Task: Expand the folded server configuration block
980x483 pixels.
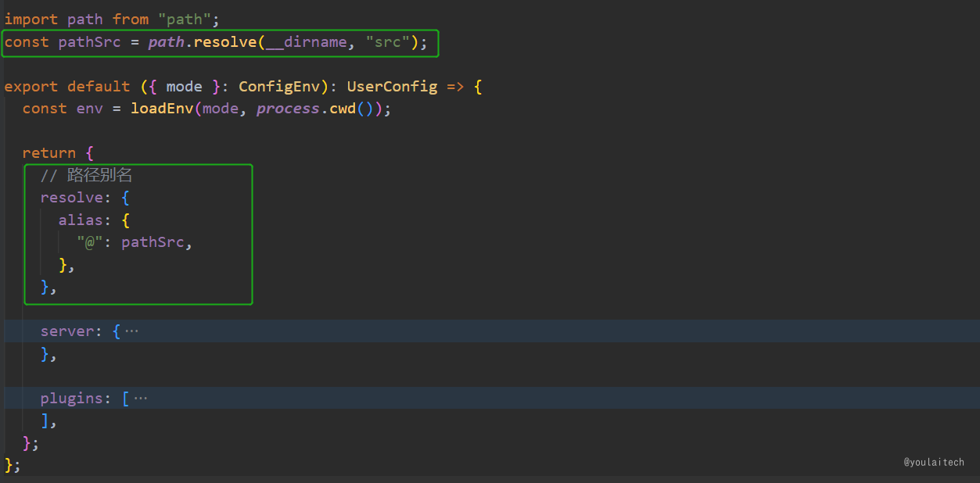Action: (135, 331)
